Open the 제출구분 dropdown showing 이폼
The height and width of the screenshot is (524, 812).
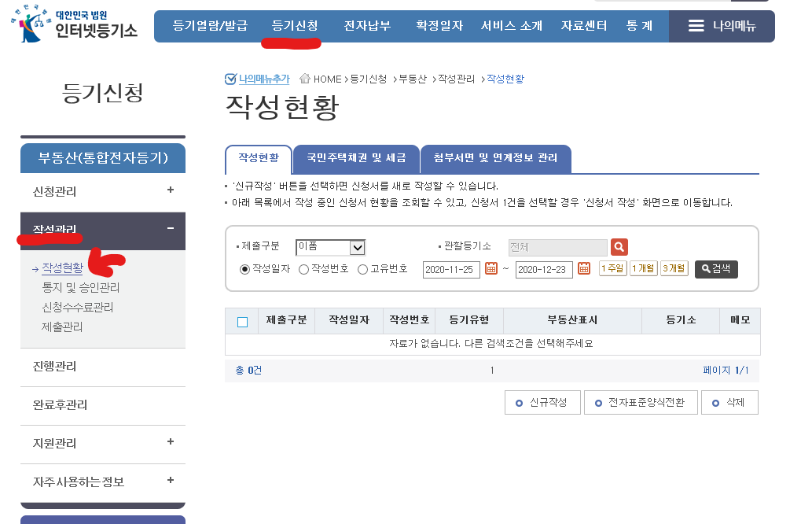pyautogui.click(x=330, y=246)
